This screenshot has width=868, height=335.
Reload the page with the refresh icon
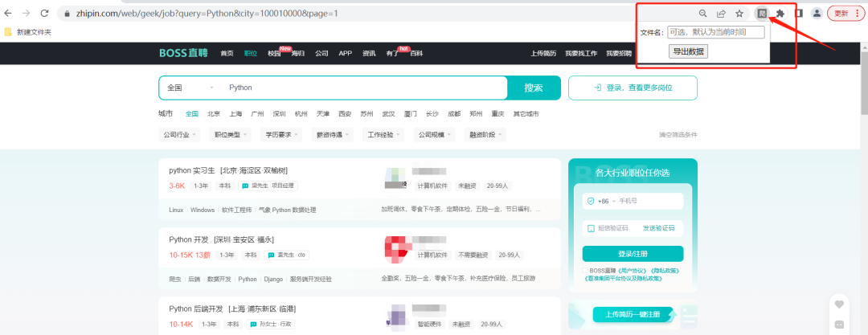pyautogui.click(x=45, y=13)
